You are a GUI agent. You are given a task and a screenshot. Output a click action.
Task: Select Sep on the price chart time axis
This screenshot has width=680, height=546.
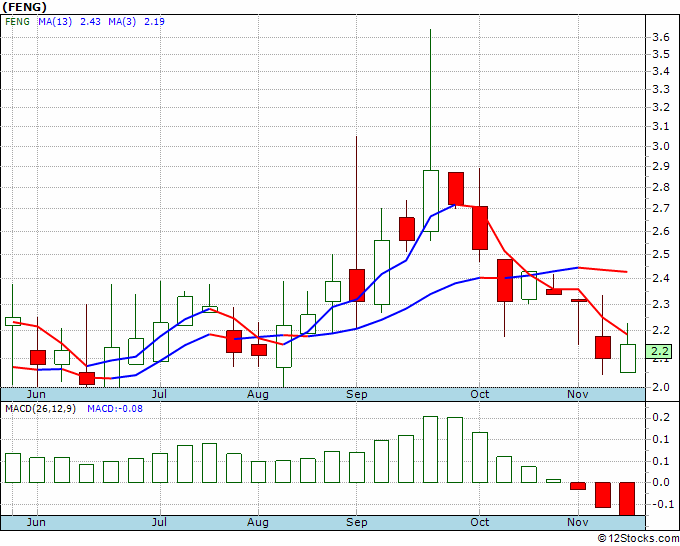(357, 394)
